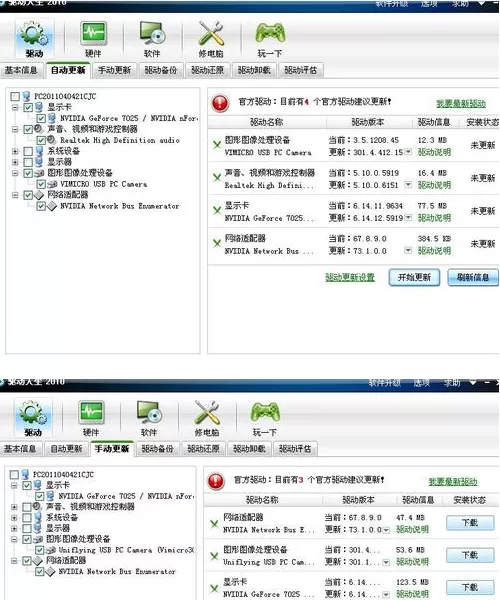This screenshot has height=600, width=500.
Task: Click green X beside VIMICRO USB PC Camera row
Action: point(217,145)
